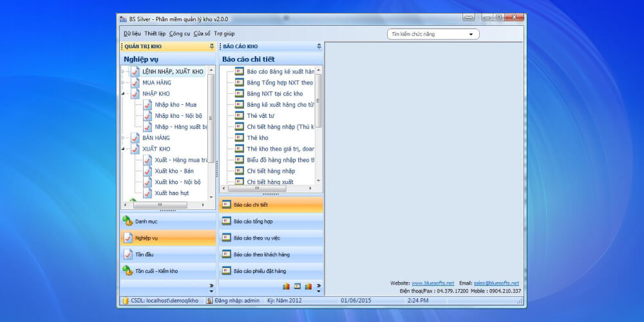
Task: Click first chart icon in report panel footer
Action: point(287,287)
